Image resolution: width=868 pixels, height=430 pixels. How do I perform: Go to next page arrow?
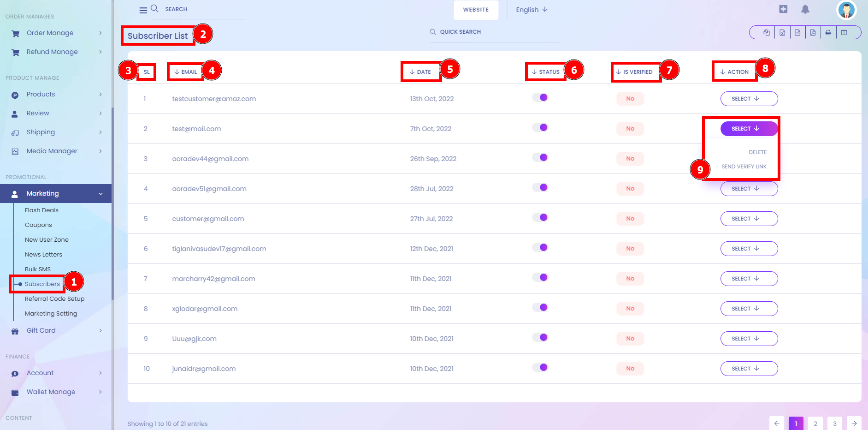tap(854, 424)
